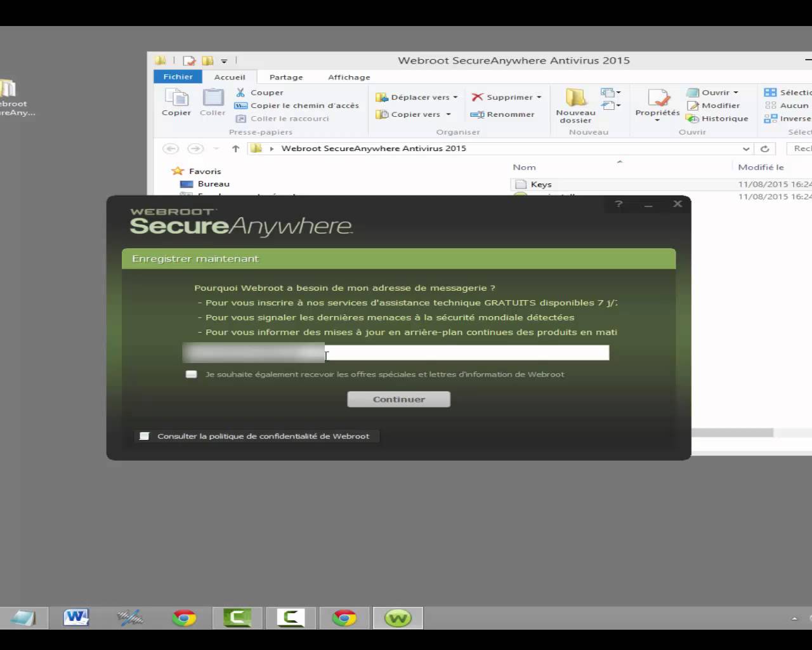Screen dimensions: 812x650
Task: Click the Coller paste icon
Action: pyautogui.click(x=213, y=102)
